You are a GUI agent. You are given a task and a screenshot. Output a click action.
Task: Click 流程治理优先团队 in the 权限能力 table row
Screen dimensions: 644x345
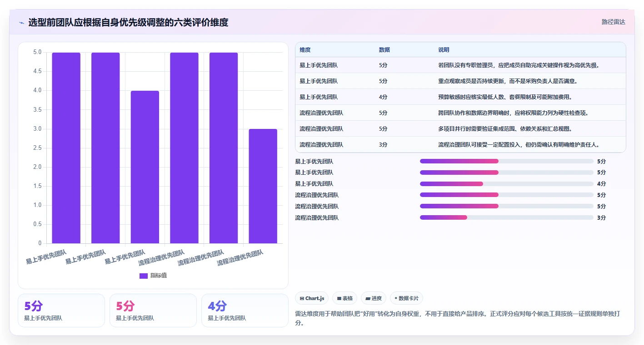point(321,113)
